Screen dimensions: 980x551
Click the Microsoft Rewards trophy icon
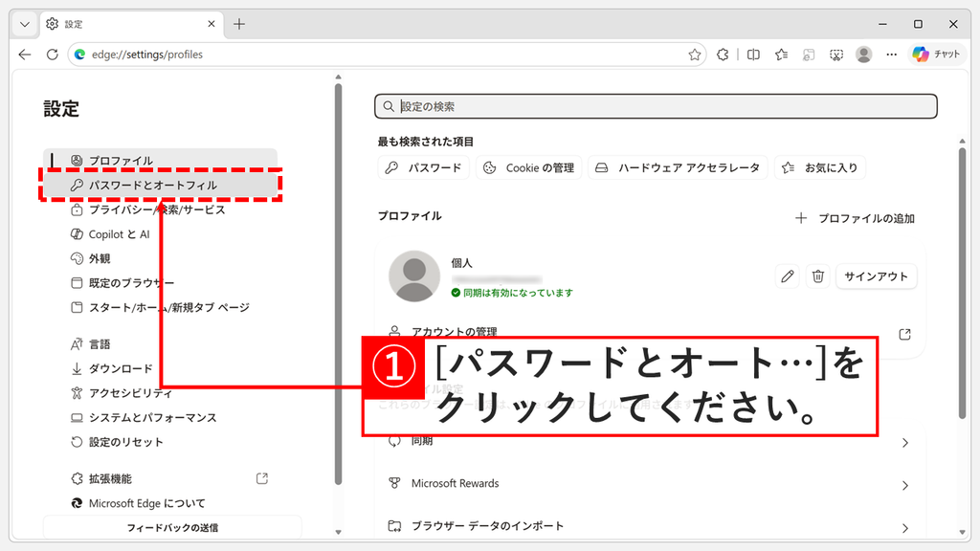click(x=394, y=483)
